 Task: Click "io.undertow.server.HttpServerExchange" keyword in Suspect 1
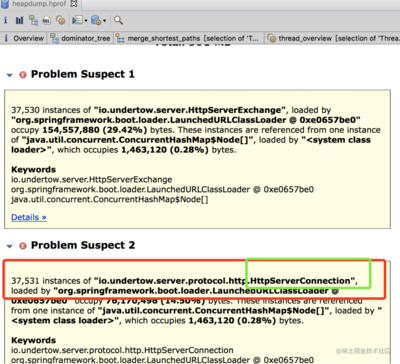point(92,180)
